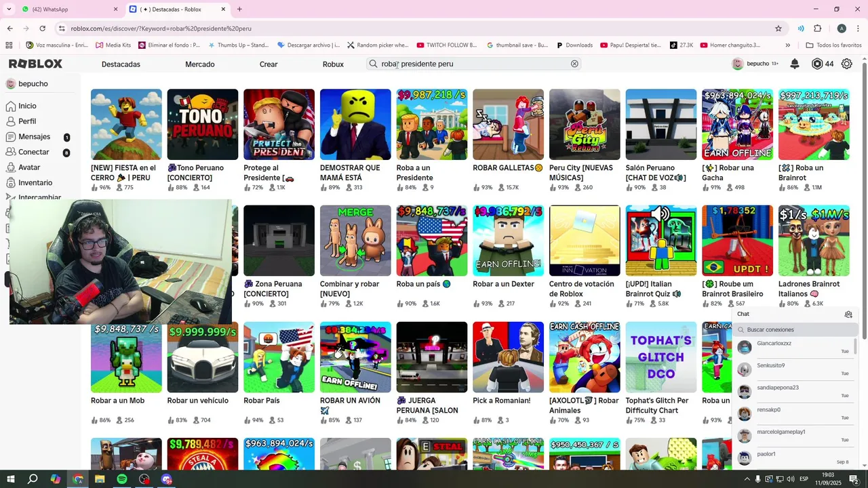Screen dimensions: 868x488
Task: Click the bepucho username in sidebar
Action: click(x=33, y=84)
